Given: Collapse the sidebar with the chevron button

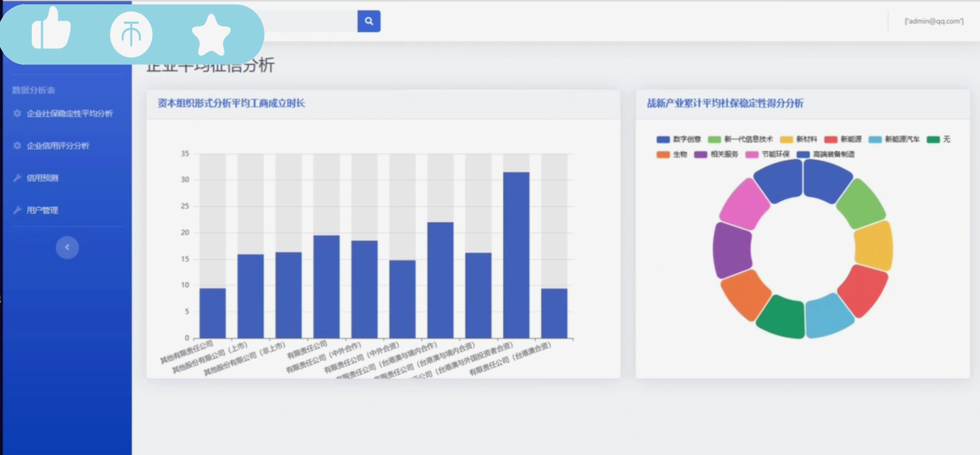Looking at the screenshot, I should pos(67,248).
